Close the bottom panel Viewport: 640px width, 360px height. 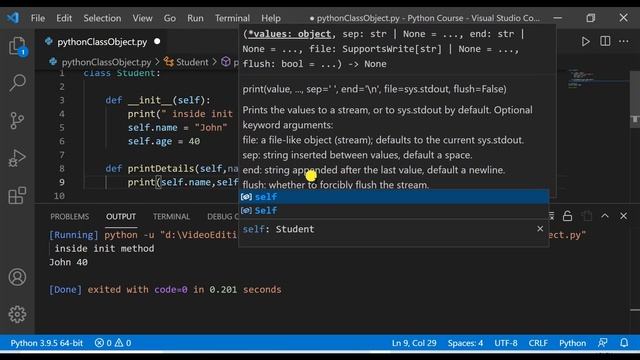[623, 216]
